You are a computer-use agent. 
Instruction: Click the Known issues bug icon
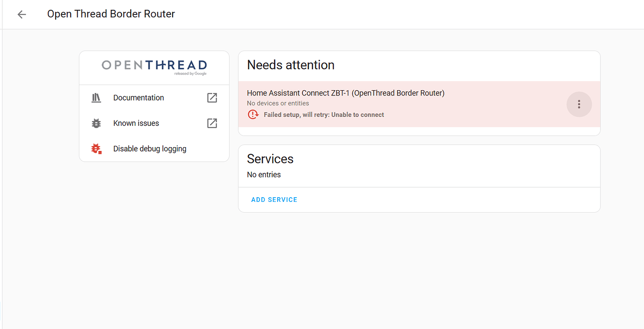coord(96,123)
